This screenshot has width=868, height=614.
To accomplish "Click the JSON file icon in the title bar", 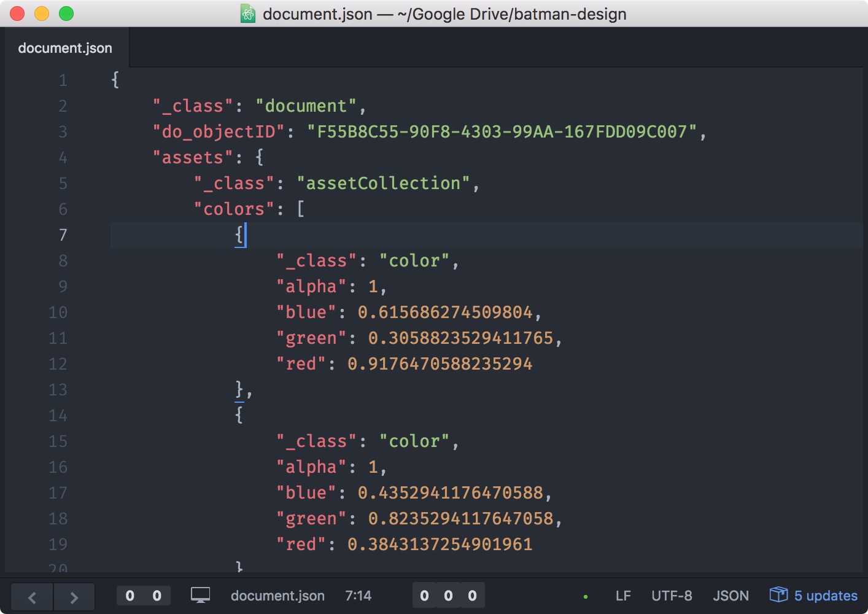I will [x=247, y=14].
